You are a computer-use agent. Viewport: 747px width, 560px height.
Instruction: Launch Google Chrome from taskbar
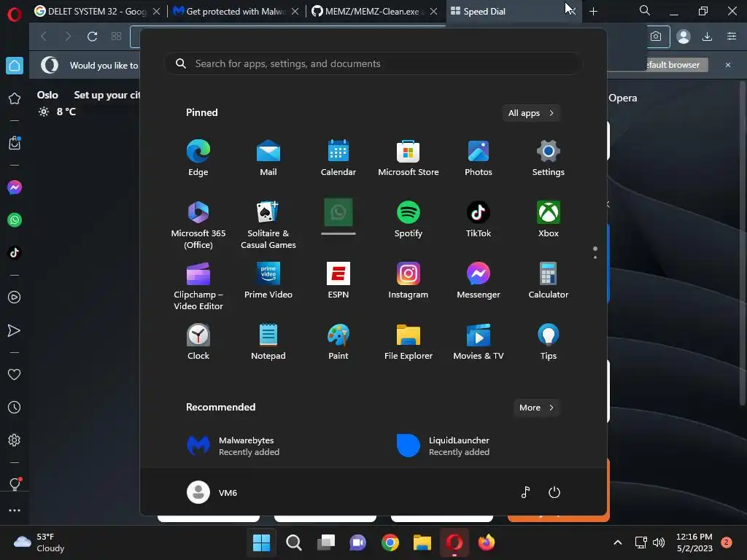point(390,542)
